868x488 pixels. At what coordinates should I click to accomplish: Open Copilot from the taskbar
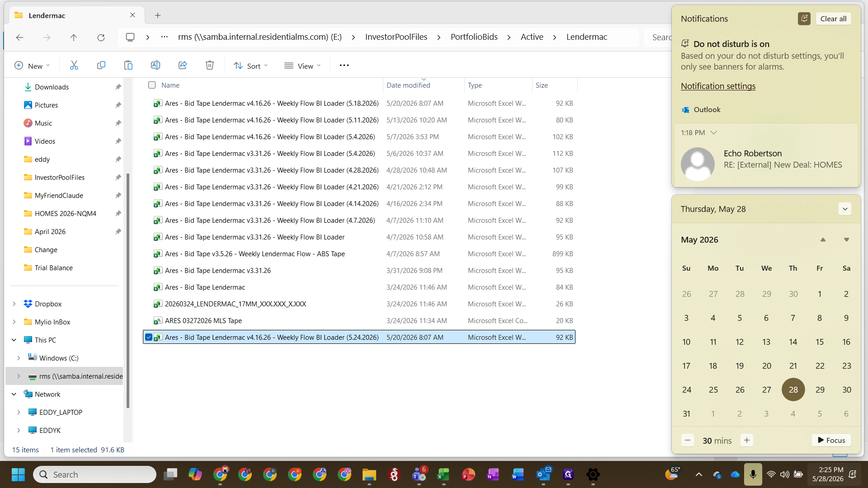(x=195, y=474)
